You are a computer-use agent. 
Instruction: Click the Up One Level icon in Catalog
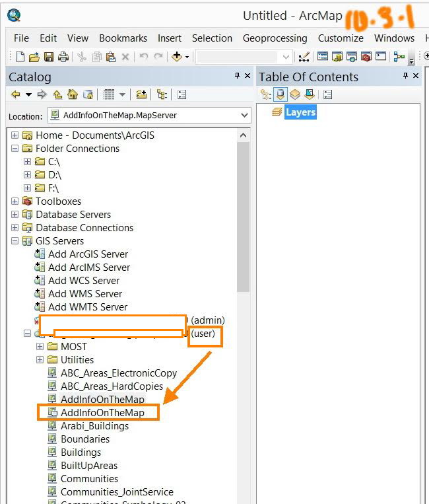click(x=57, y=94)
